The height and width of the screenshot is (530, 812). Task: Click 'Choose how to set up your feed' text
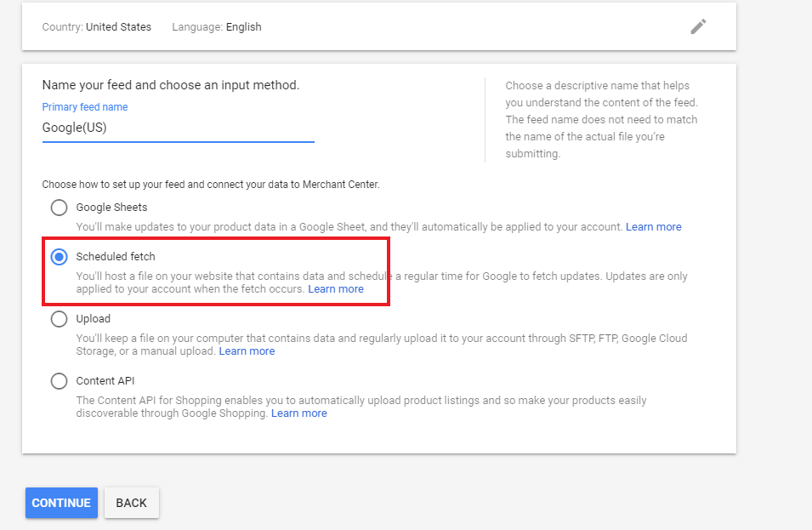click(x=211, y=185)
